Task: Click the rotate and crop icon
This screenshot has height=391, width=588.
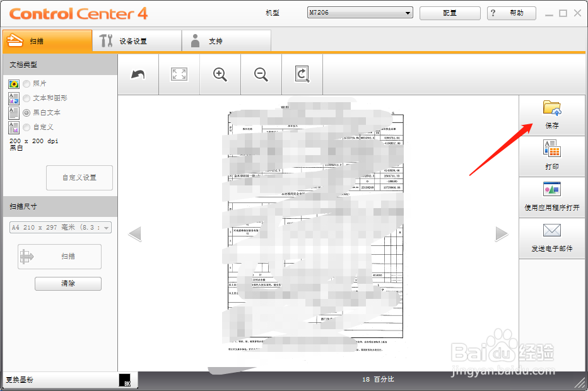Action: click(302, 74)
